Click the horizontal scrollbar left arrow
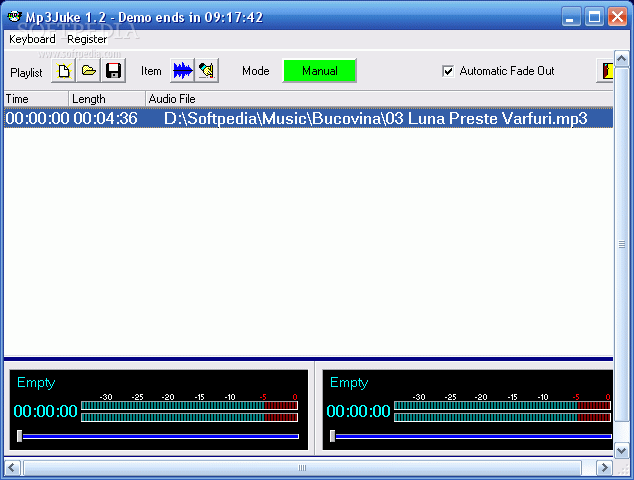The width and height of the screenshot is (634, 480). [x=11, y=468]
